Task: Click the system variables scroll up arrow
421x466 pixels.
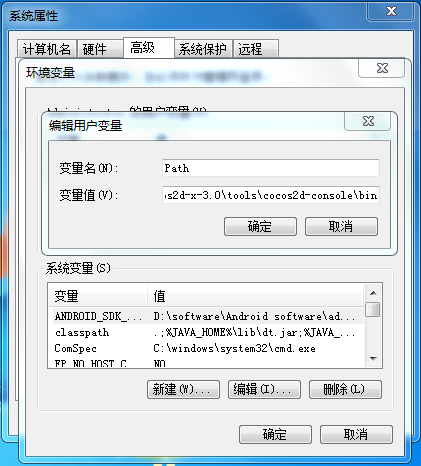Action: point(373,293)
